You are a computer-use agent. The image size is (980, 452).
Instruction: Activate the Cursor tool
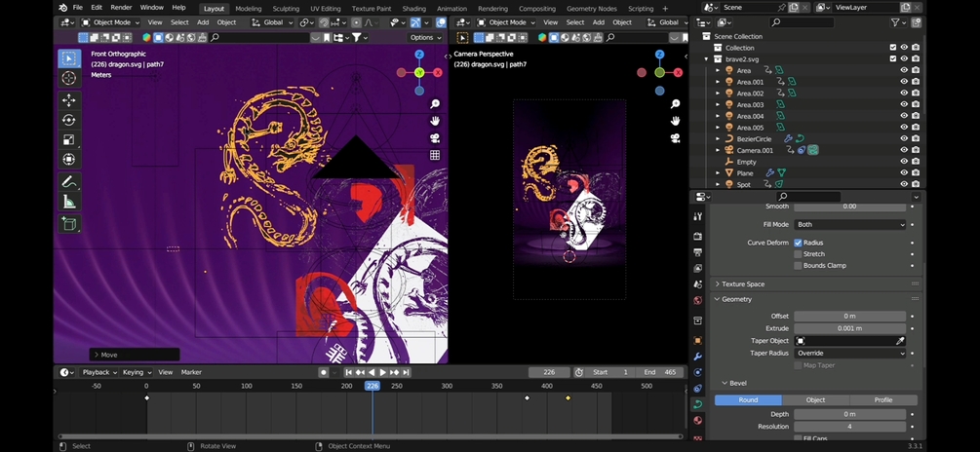69,78
